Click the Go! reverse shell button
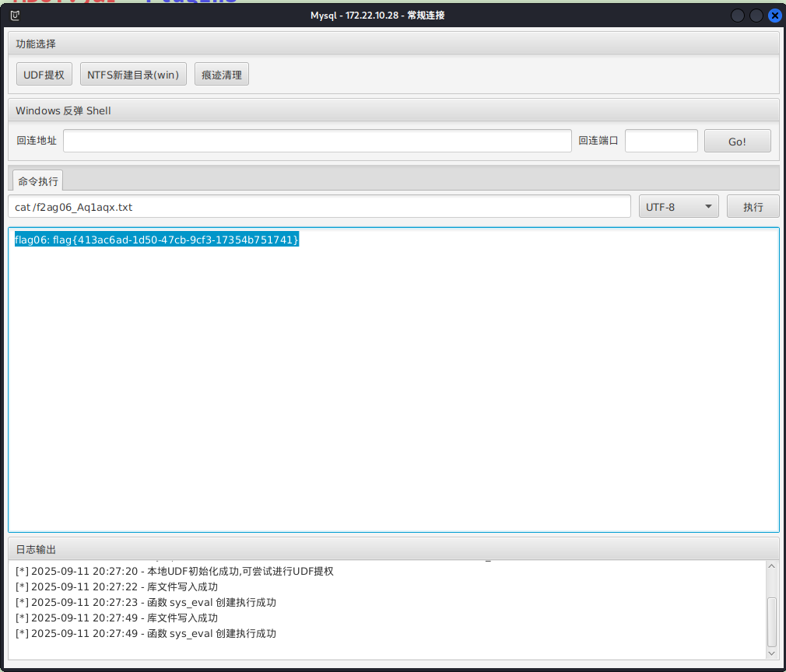The image size is (786, 672). point(738,142)
